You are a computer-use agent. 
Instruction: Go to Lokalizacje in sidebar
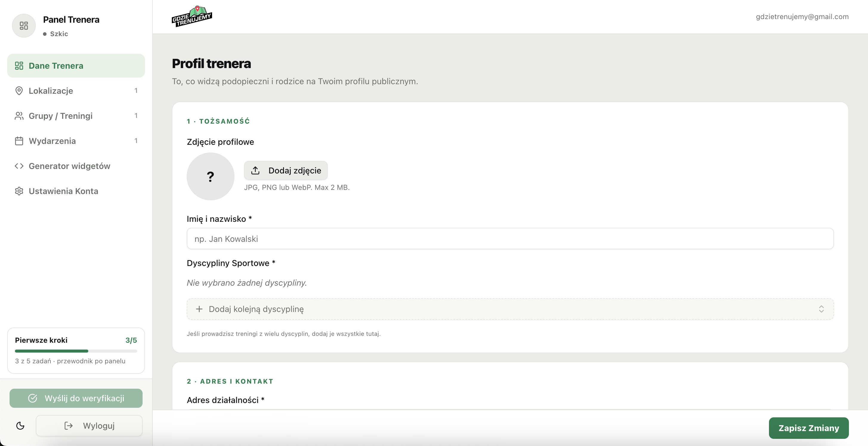coord(76,91)
